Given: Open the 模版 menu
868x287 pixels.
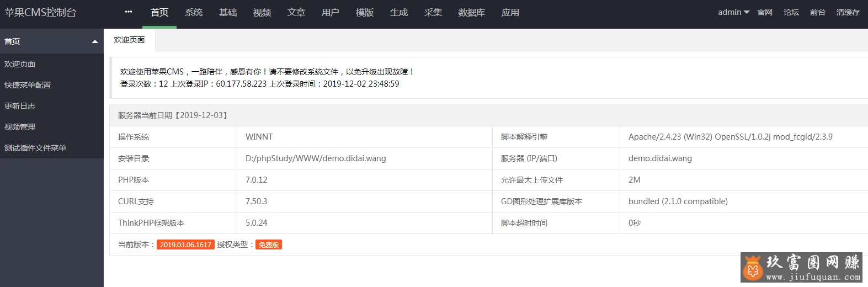Looking at the screenshot, I should click(365, 12).
